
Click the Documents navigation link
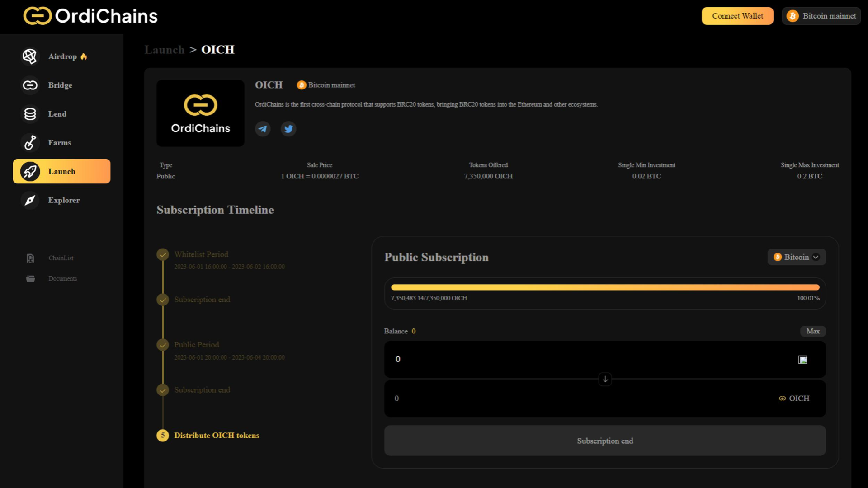click(62, 278)
